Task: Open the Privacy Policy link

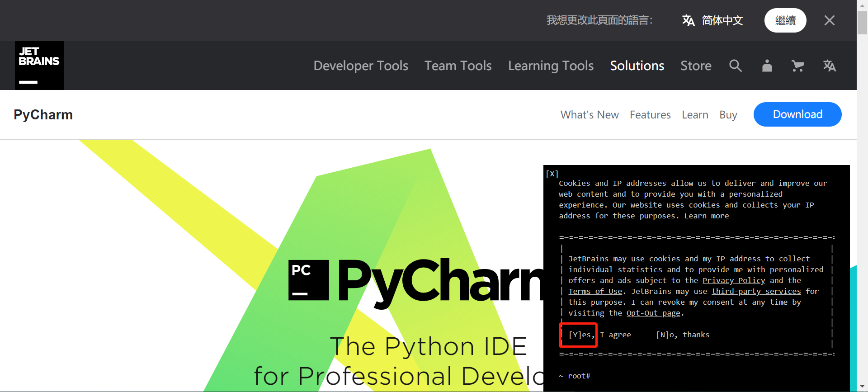Action: (734, 280)
